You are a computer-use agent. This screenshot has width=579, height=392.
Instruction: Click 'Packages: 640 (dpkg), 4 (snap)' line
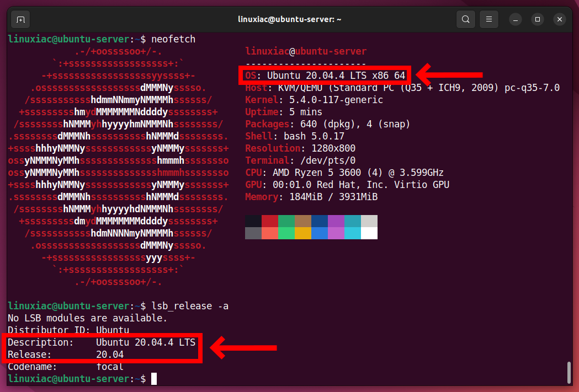coord(327,124)
